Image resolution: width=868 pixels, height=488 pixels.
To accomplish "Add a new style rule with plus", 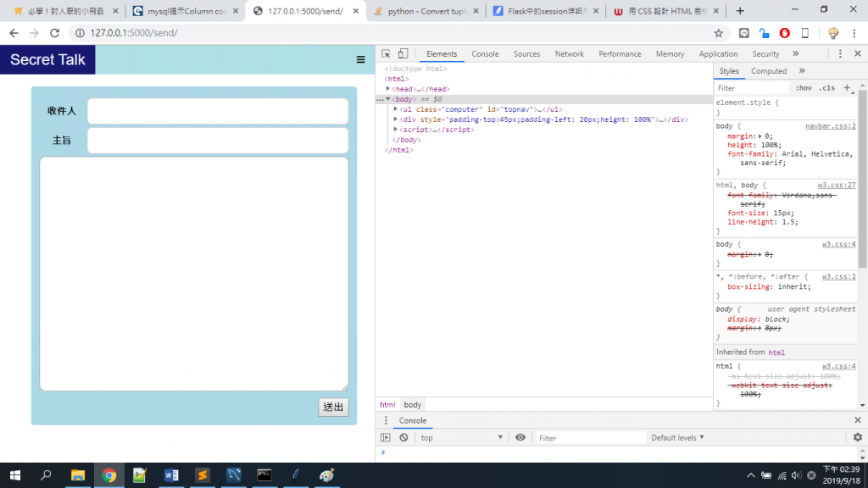I will click(847, 88).
